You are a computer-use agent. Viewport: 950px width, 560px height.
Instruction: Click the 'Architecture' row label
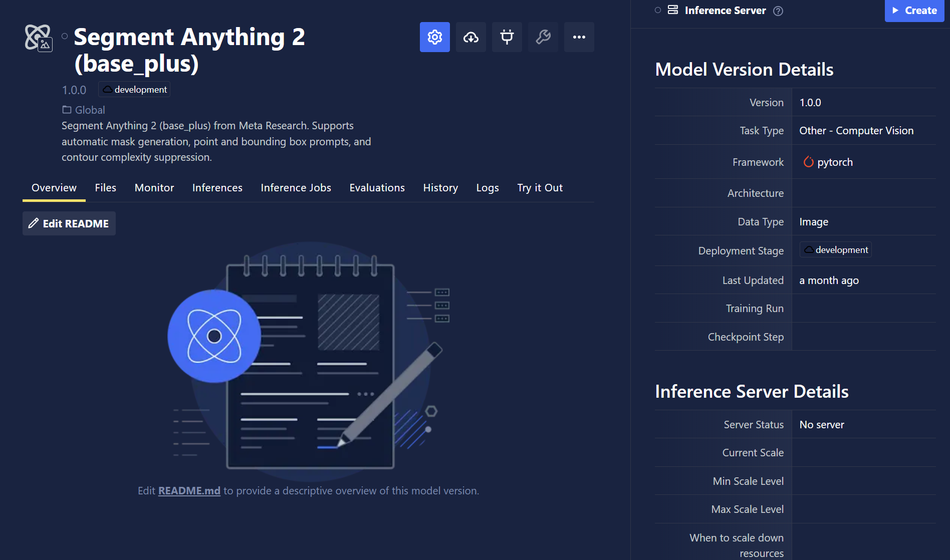coord(756,193)
